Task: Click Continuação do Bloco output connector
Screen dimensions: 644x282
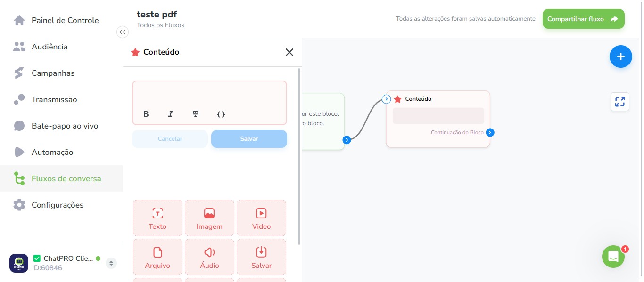Action: coord(490,133)
